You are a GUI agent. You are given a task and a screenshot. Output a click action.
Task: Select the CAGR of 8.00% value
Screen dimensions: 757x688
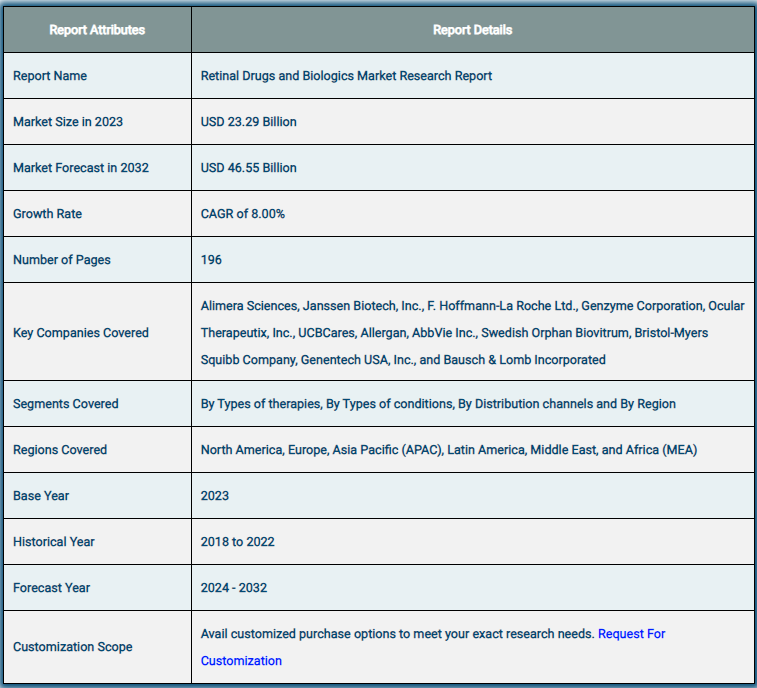tap(243, 213)
